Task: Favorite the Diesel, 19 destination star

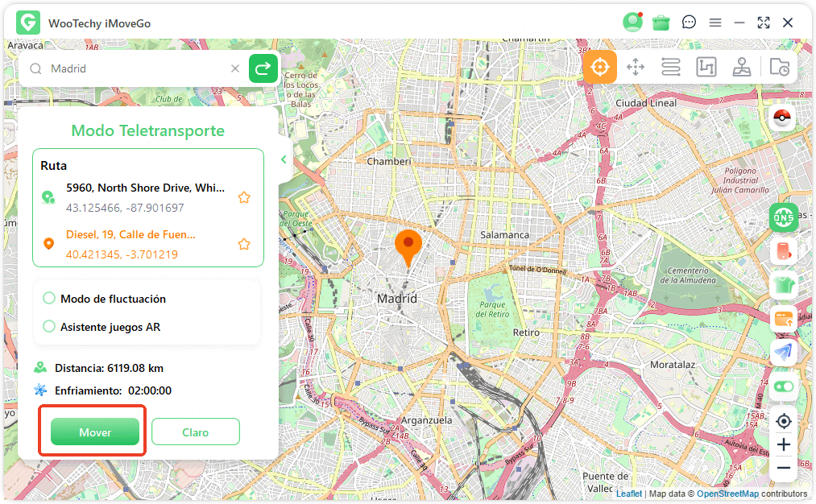Action: (x=244, y=244)
